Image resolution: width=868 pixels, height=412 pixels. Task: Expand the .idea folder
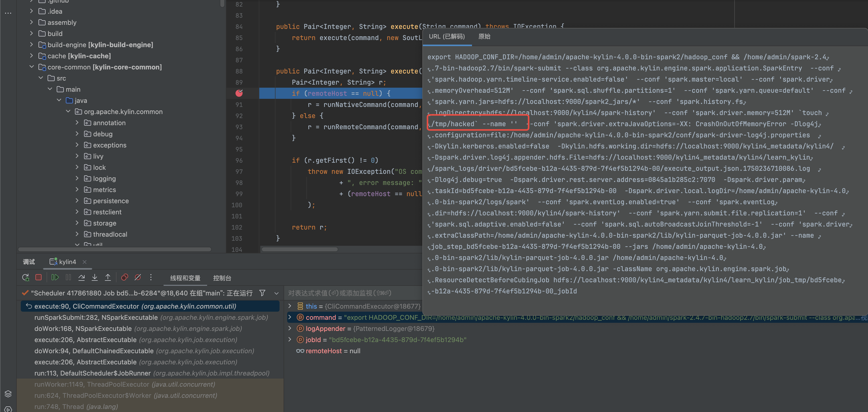tap(31, 11)
